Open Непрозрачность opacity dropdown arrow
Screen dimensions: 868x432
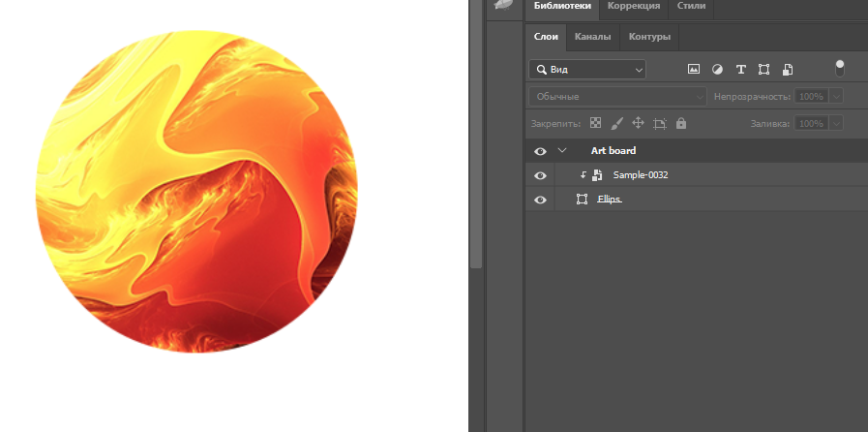[x=836, y=96]
